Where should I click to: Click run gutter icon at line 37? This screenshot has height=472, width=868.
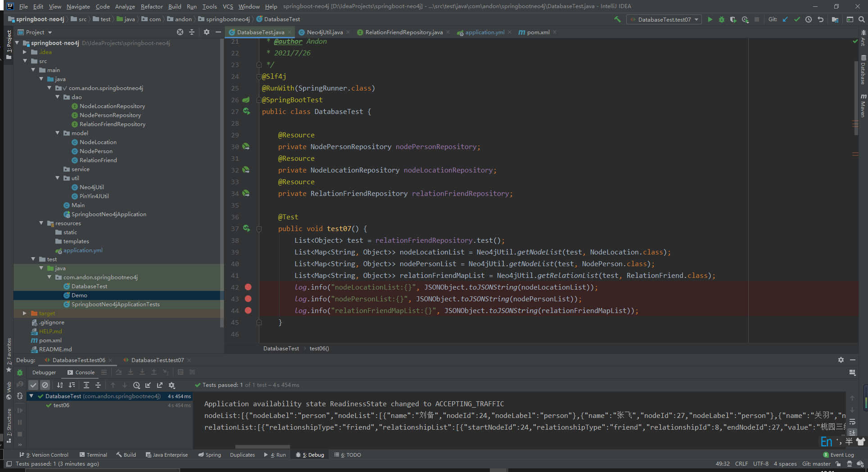pos(247,228)
